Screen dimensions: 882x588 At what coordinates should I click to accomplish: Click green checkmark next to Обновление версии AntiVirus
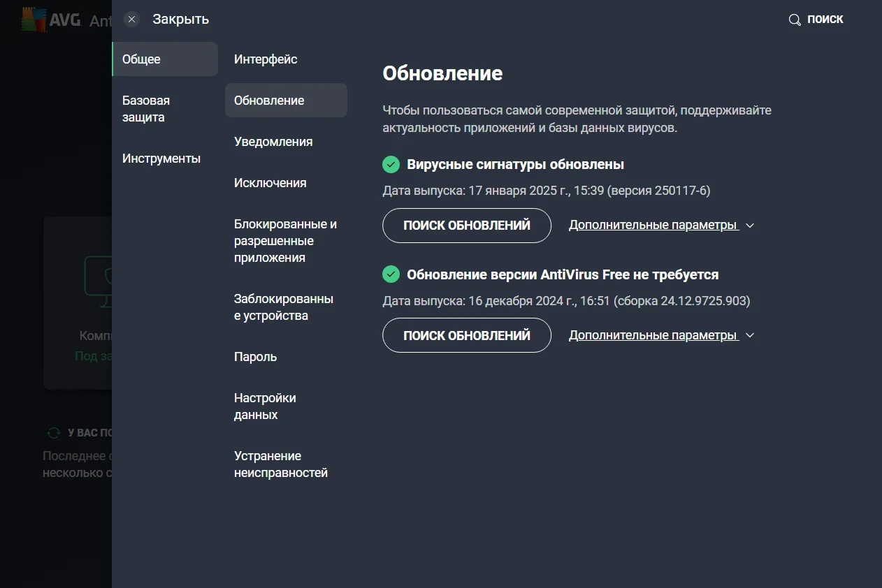coord(391,274)
